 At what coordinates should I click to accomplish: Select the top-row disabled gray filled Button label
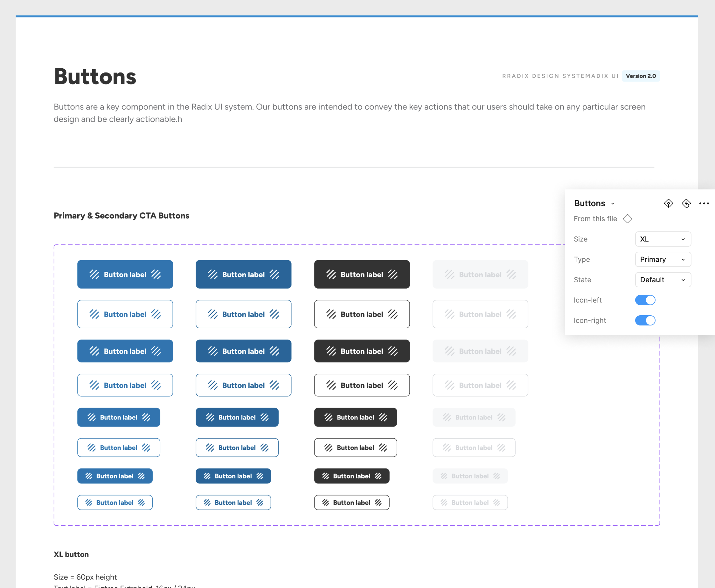[480, 274]
